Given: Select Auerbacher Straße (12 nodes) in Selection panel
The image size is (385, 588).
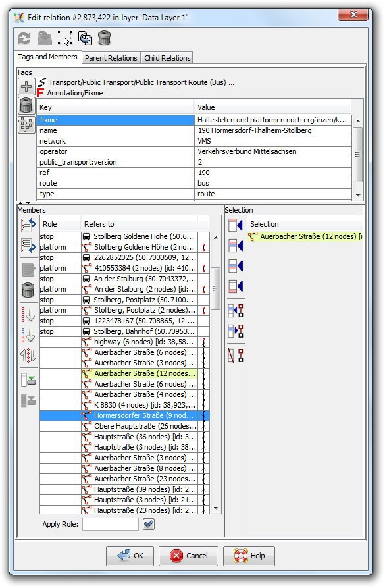Looking at the screenshot, I should [x=305, y=236].
